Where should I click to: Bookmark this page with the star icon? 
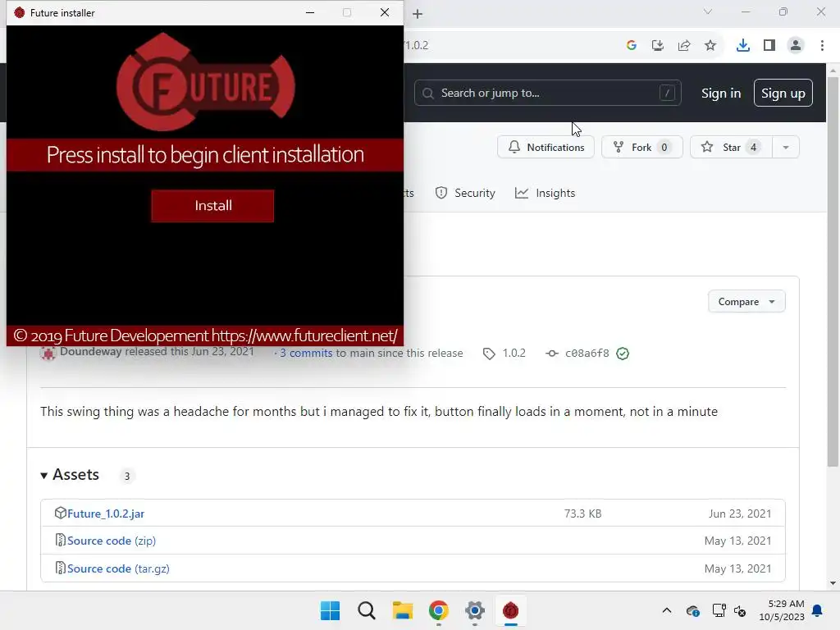tap(710, 46)
